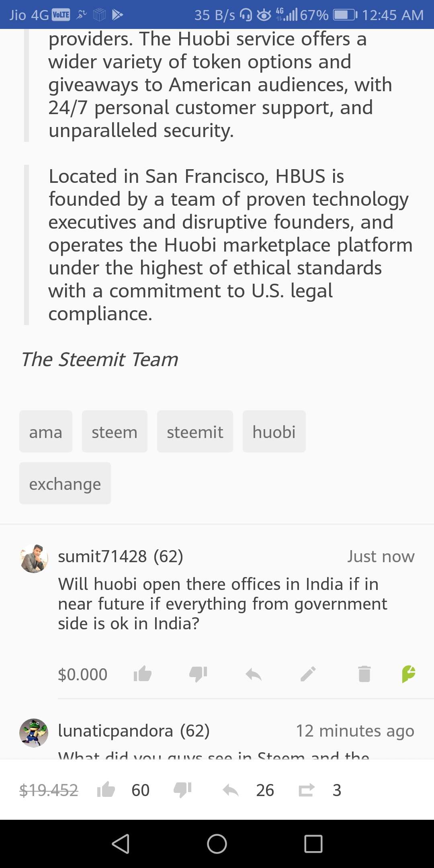
Task: Tap the 'exchange' tag
Action: [x=65, y=483]
